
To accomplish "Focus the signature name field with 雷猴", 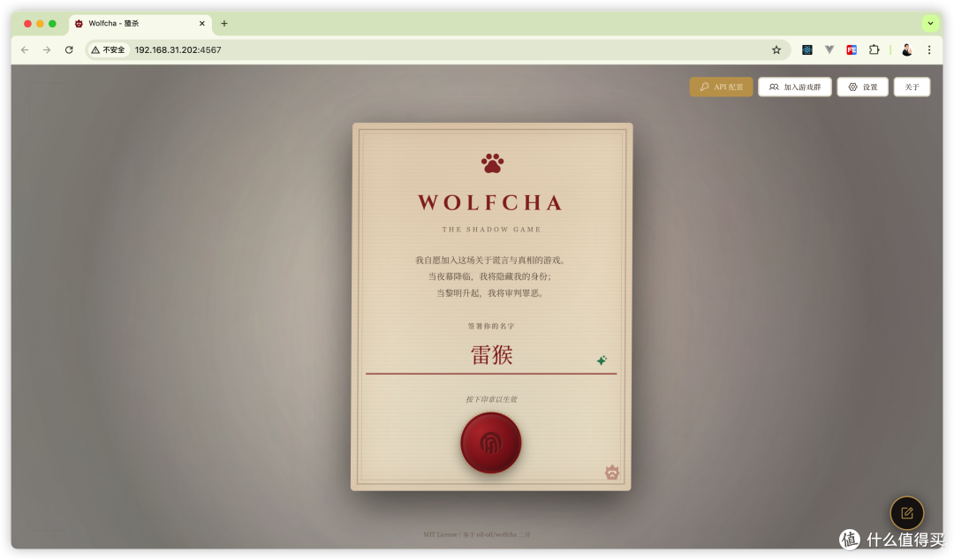I will (491, 355).
